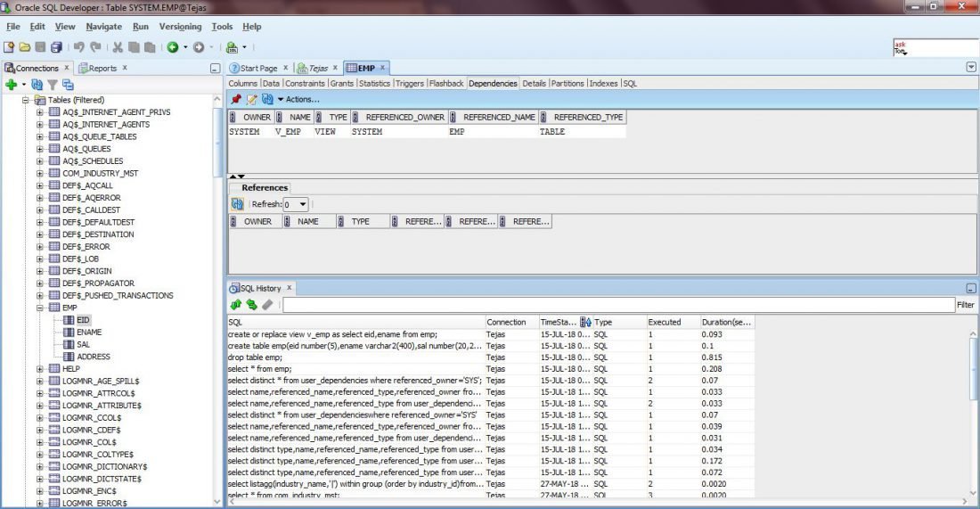Open the File menu
The height and width of the screenshot is (509, 980).
13,26
